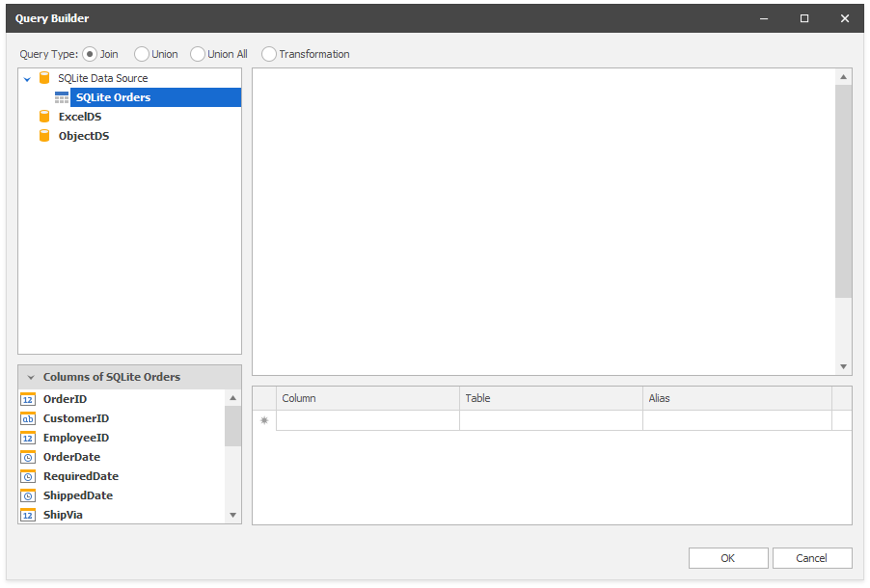
Task: Collapse the Columns of SQLite Orders panel
Action: click(x=29, y=377)
